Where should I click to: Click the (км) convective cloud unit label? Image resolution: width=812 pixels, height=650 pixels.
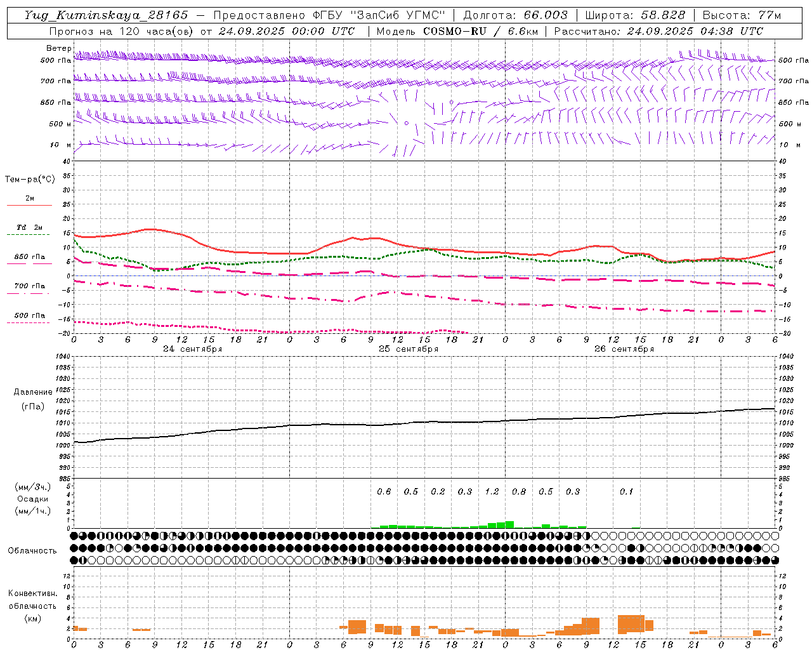[x=32, y=618]
